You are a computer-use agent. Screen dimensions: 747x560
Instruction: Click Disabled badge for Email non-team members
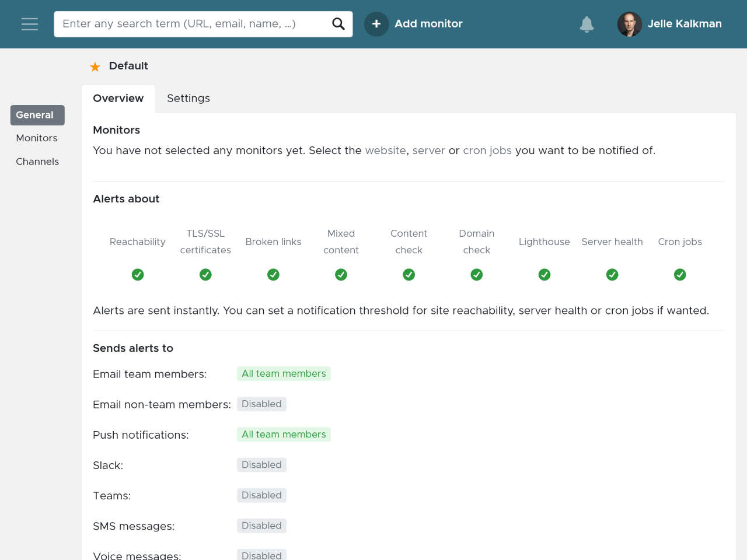[261, 404]
